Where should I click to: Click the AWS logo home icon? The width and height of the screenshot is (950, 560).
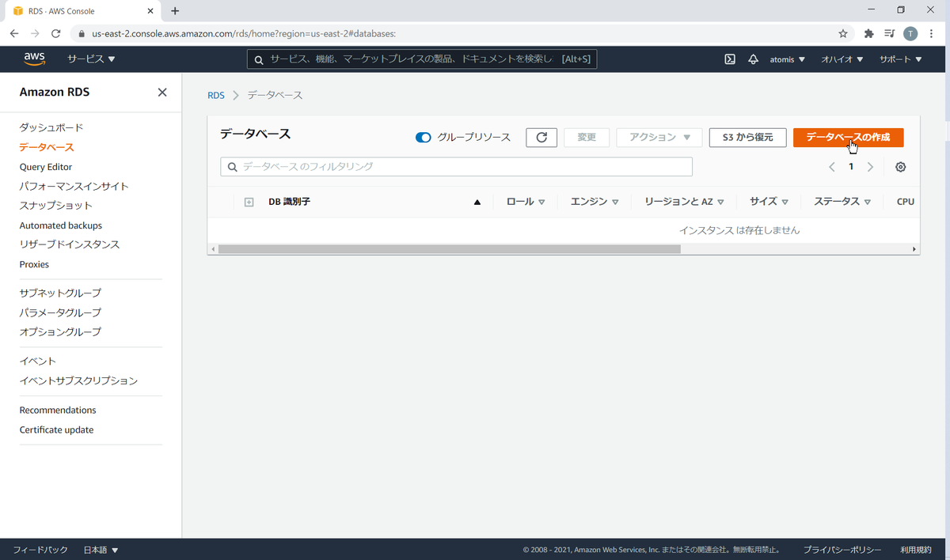tap(34, 59)
